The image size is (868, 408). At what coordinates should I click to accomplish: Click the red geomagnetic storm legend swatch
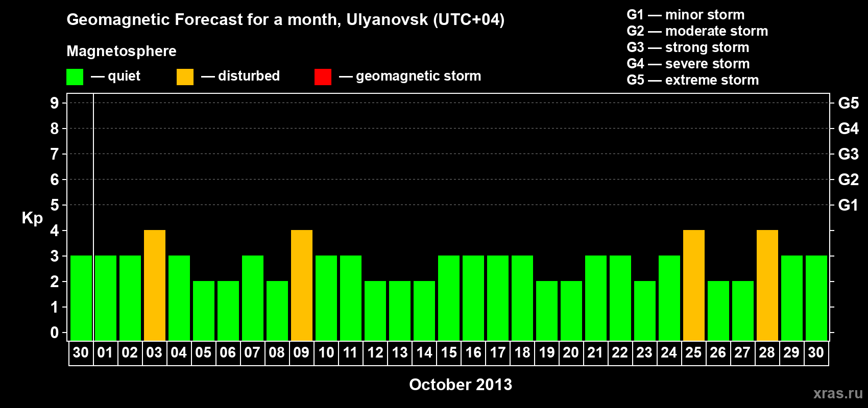(323, 77)
